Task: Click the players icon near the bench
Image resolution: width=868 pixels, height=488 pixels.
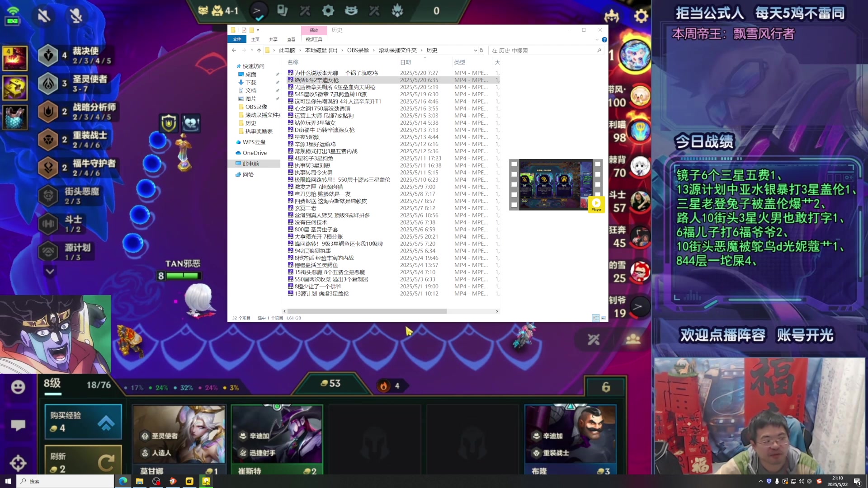Action: (633, 339)
